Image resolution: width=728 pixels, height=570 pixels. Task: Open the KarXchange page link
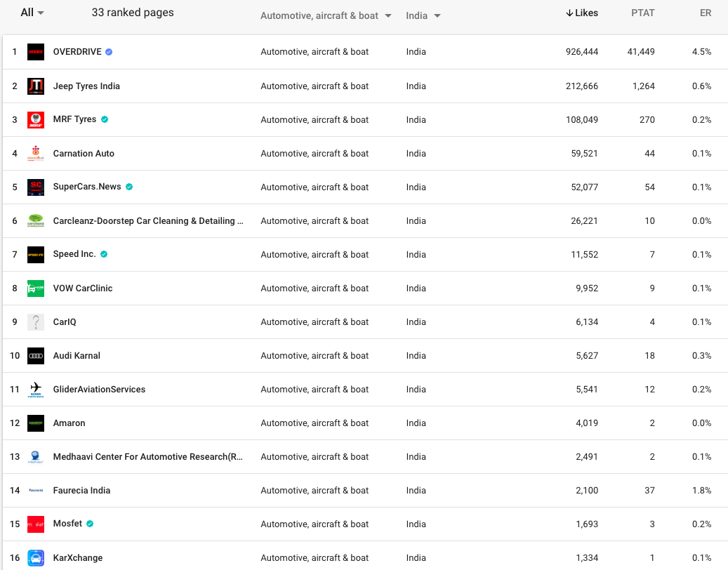tap(78, 558)
